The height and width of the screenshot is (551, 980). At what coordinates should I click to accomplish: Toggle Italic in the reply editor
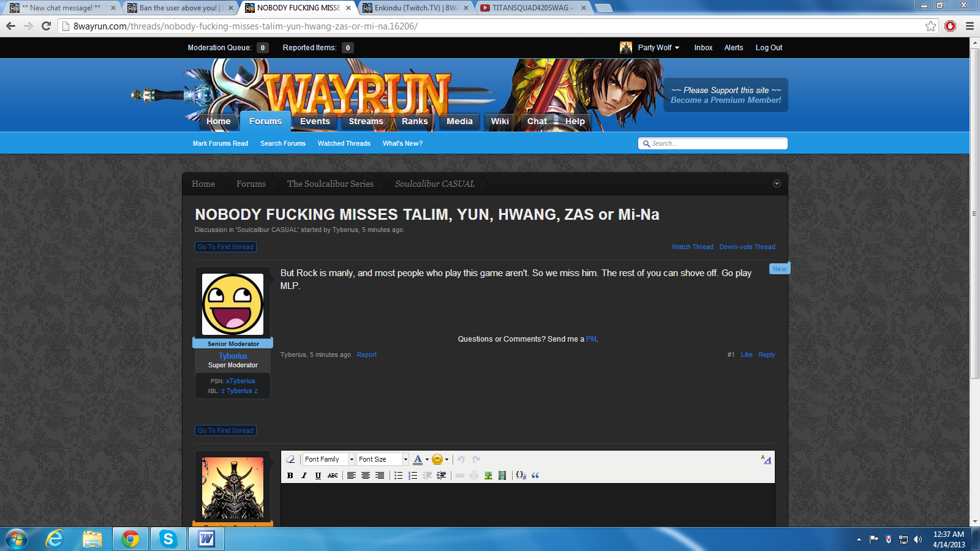(x=304, y=476)
